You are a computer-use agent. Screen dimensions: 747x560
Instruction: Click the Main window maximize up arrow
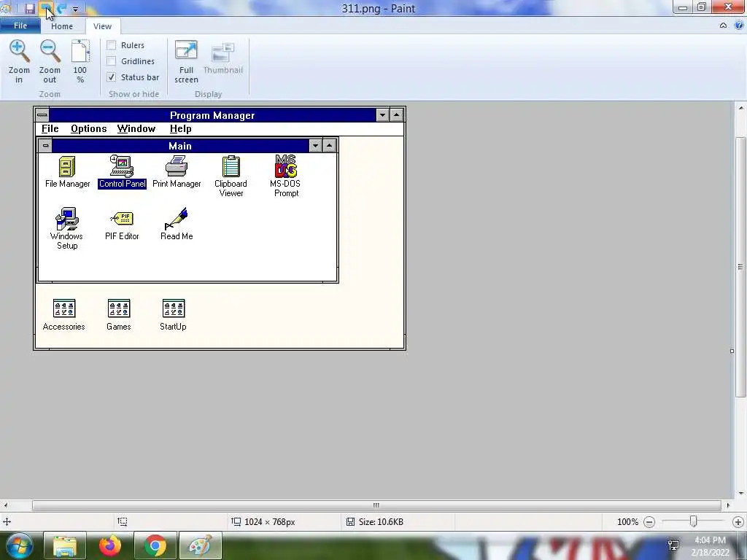tap(329, 145)
